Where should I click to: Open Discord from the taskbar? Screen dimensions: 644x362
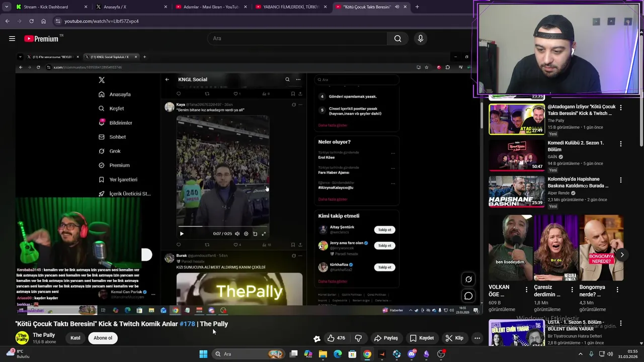point(412,354)
